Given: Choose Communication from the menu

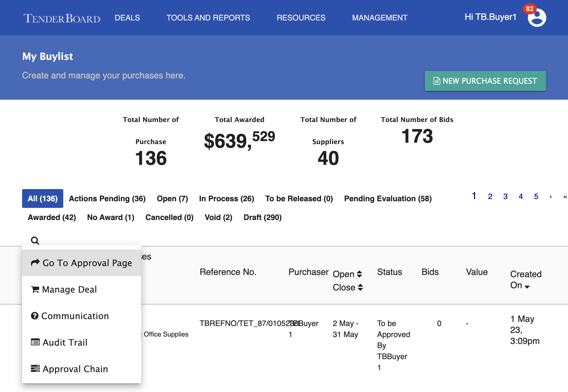Looking at the screenshot, I should tap(81, 316).
